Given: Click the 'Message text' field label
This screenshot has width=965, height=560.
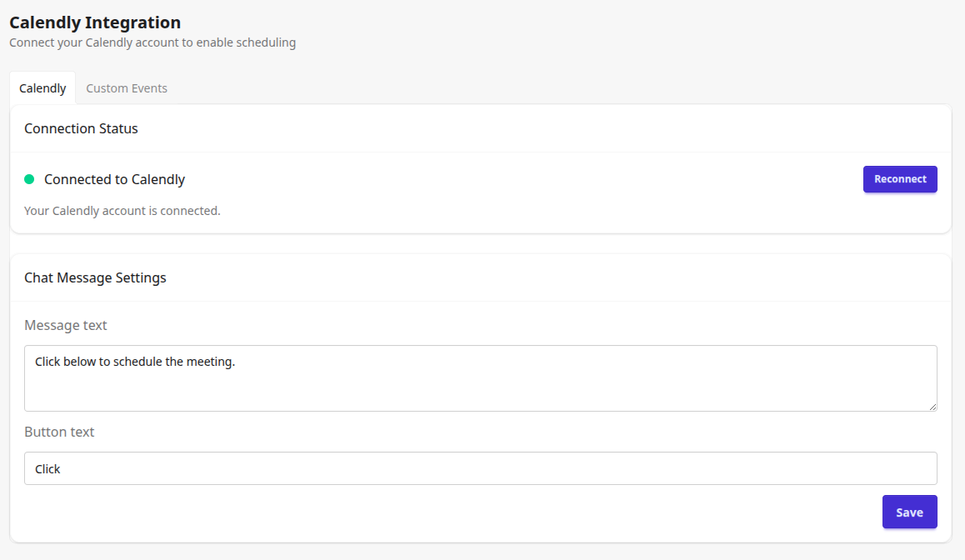Looking at the screenshot, I should click(x=65, y=325).
